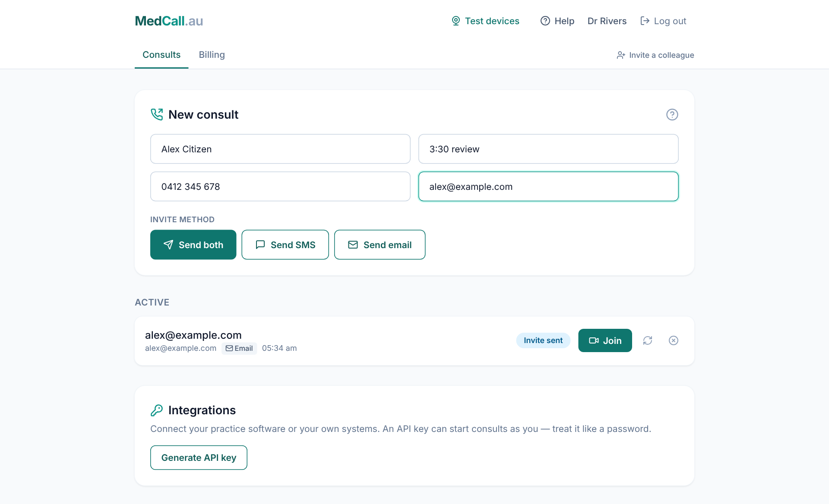Invite a colleague

(x=655, y=55)
